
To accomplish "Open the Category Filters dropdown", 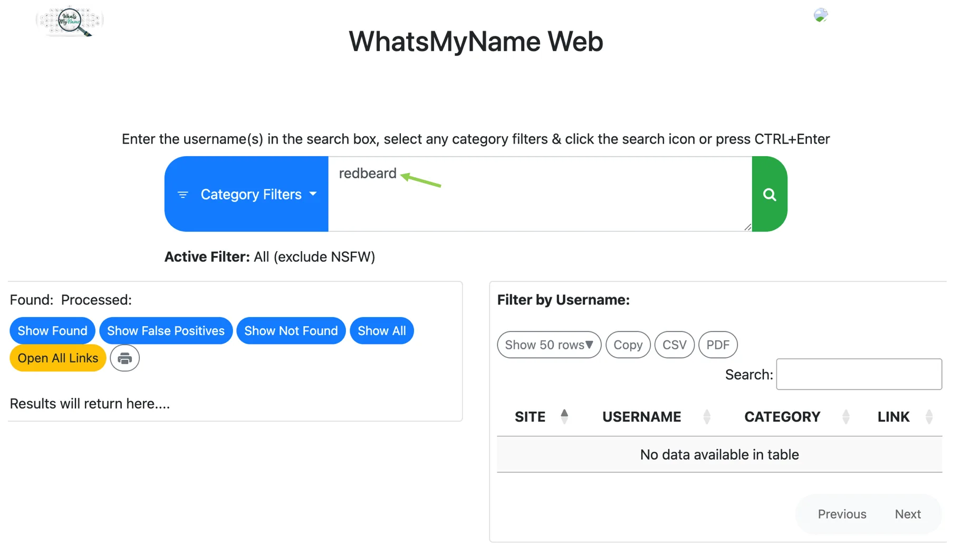I will tap(246, 194).
